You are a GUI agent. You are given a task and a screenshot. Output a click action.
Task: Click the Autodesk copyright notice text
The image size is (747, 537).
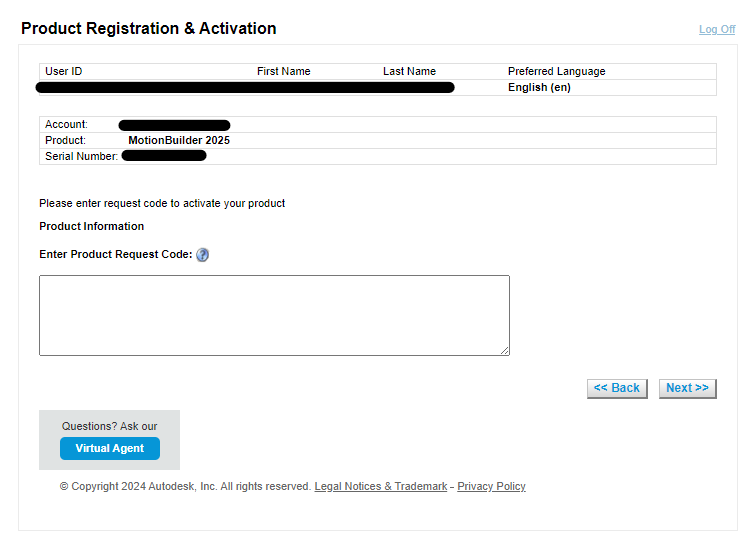click(185, 487)
